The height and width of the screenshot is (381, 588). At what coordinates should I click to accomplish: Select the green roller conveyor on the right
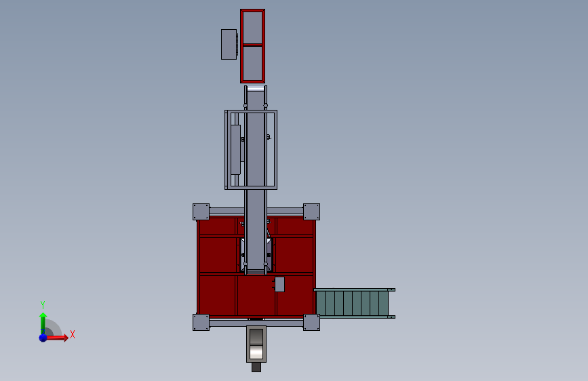click(x=354, y=303)
